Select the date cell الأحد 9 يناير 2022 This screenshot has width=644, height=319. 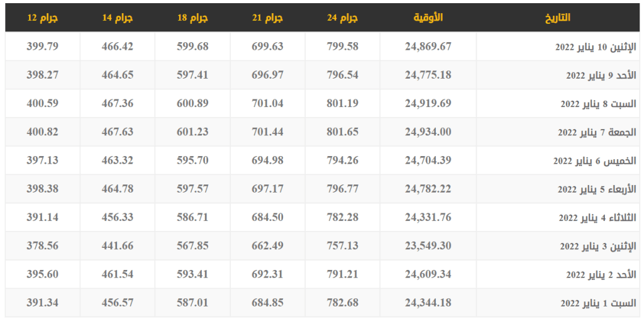coord(601,76)
